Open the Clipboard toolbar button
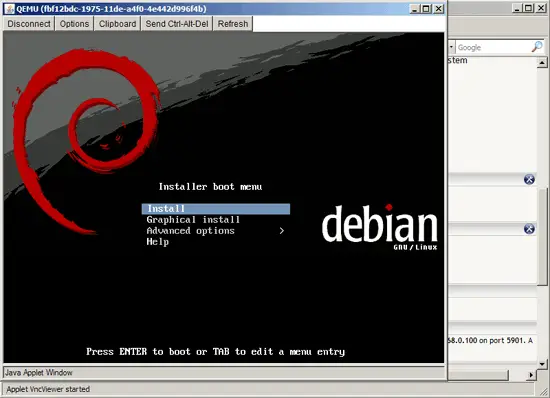The width and height of the screenshot is (550, 398). pyautogui.click(x=117, y=24)
